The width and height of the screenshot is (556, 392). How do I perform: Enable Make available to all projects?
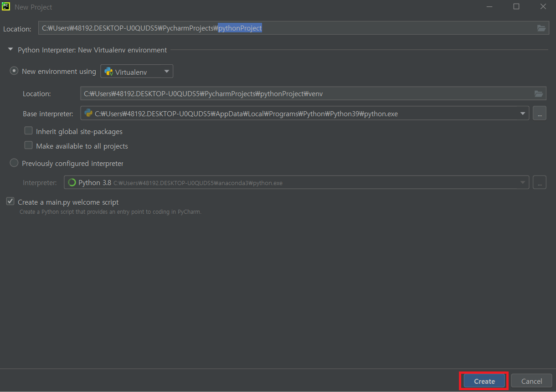coord(28,145)
